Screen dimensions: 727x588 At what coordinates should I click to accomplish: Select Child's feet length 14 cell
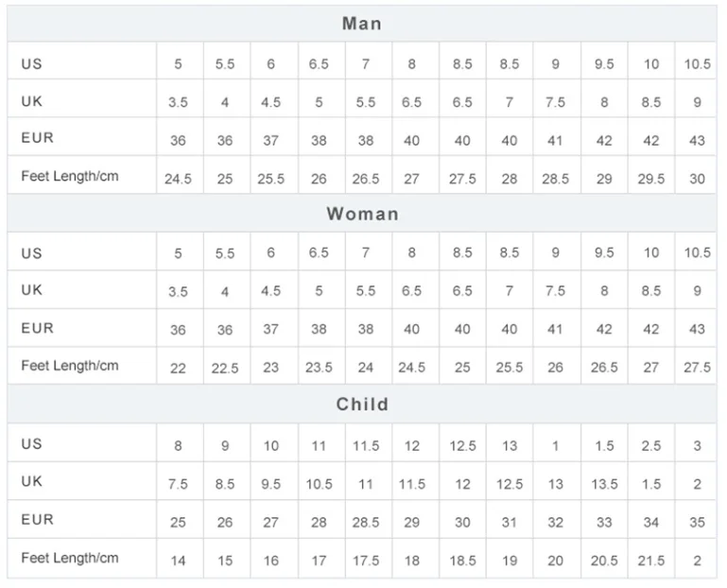point(178,561)
